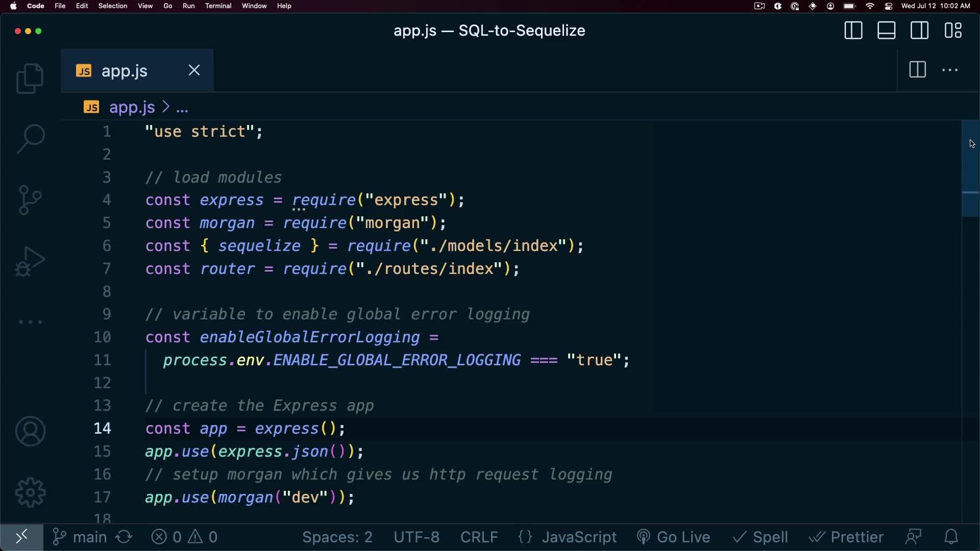980x551 pixels.
Task: Toggle the primary sidebar visibility icon
Action: (x=853, y=30)
